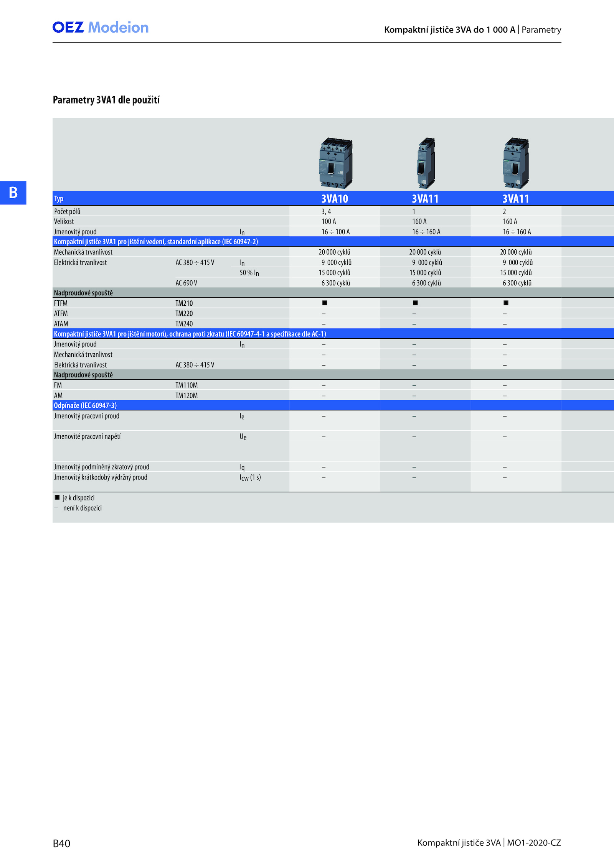
Task: Click the '100 A' size value
Action: pyautogui.click(x=329, y=221)
